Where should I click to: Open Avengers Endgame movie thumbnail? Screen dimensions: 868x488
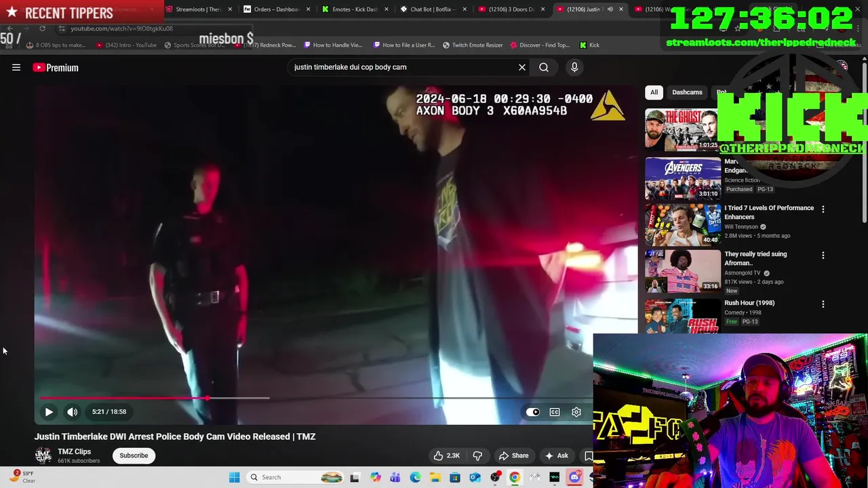point(682,178)
